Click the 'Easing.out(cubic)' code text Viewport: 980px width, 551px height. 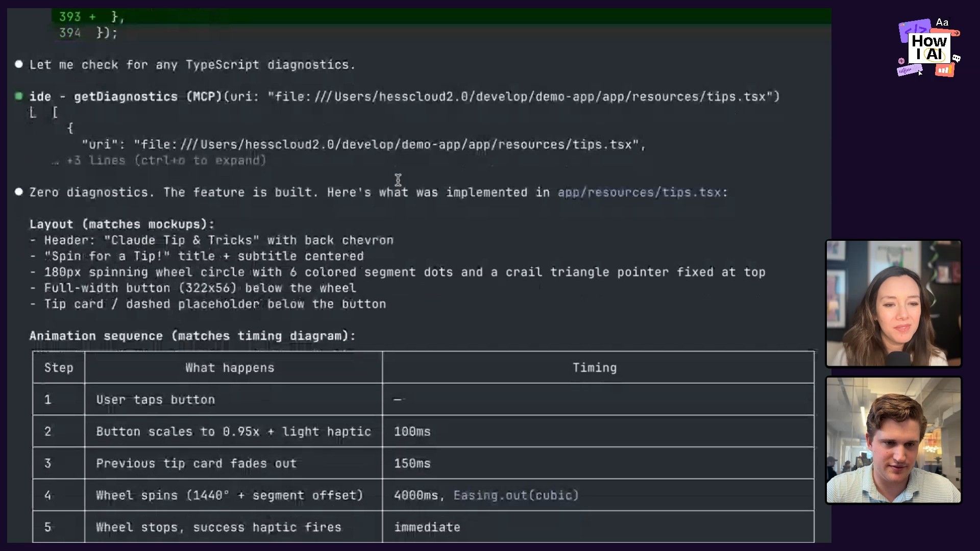coord(516,495)
